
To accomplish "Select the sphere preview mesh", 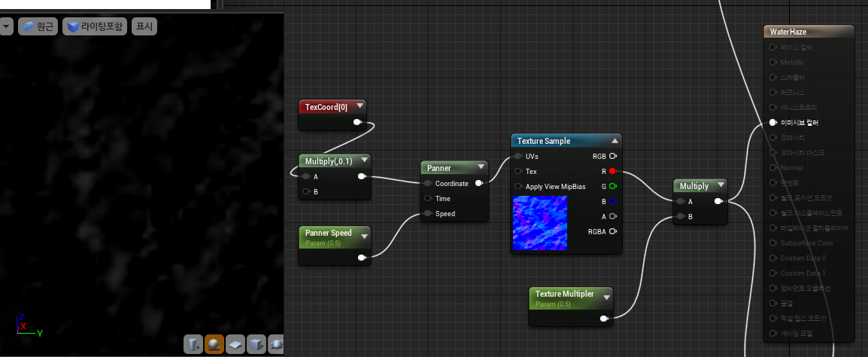I will [214, 345].
